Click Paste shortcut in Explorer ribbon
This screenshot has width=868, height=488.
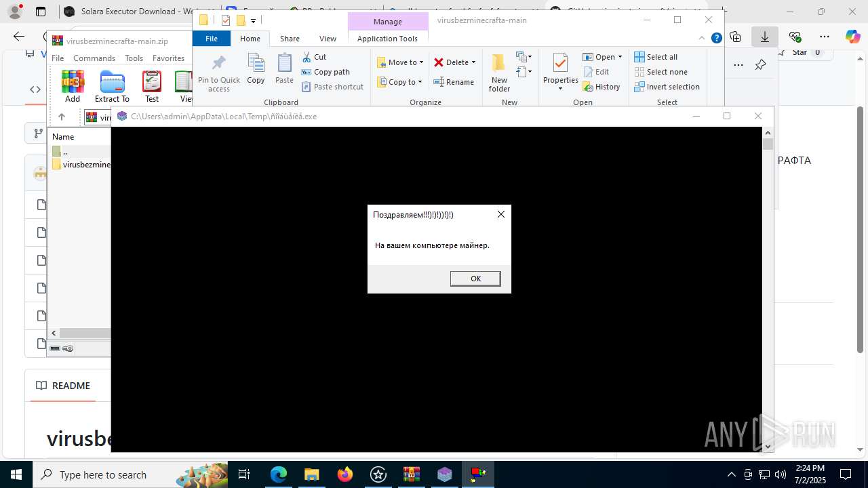point(332,87)
